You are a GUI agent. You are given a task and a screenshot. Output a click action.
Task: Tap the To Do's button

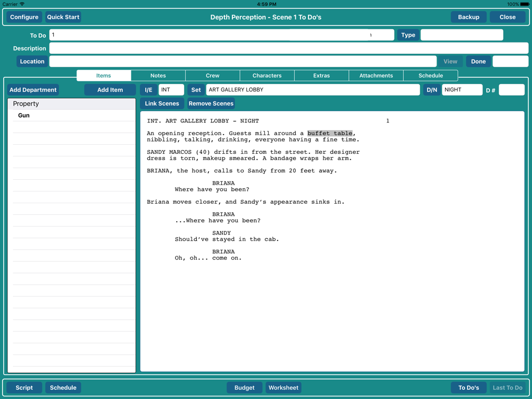click(469, 387)
